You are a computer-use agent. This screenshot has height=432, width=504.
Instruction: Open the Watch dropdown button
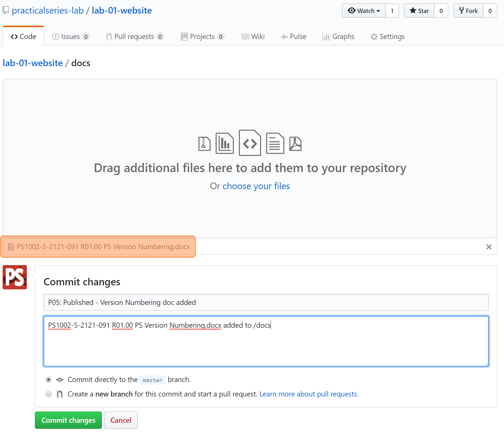tap(364, 11)
